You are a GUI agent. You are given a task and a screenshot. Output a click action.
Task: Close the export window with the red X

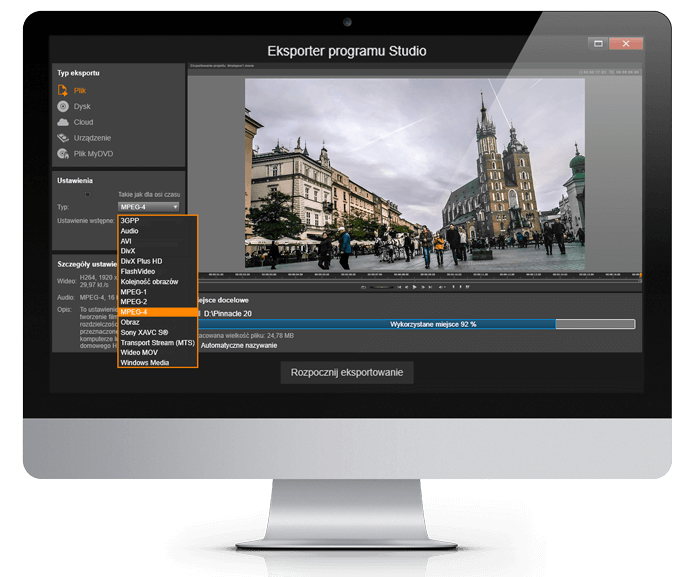tap(625, 44)
